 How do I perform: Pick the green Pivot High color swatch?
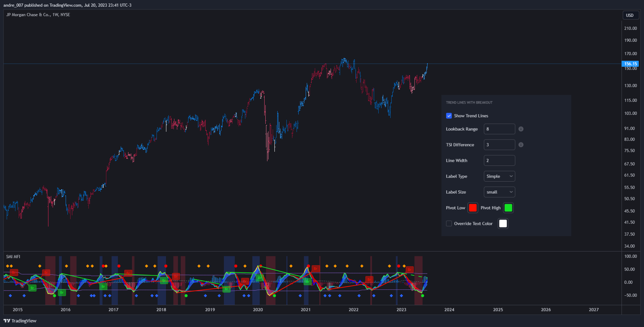pyautogui.click(x=508, y=208)
